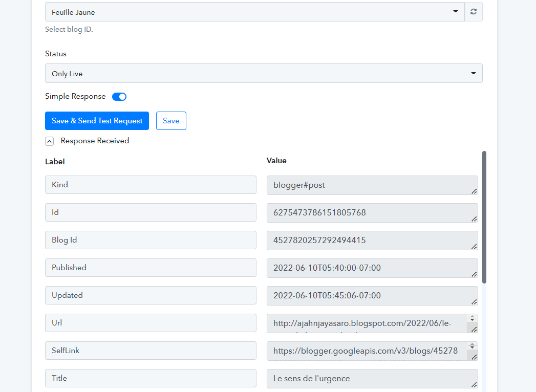Click scroll arrows in Url value field

coord(472,318)
